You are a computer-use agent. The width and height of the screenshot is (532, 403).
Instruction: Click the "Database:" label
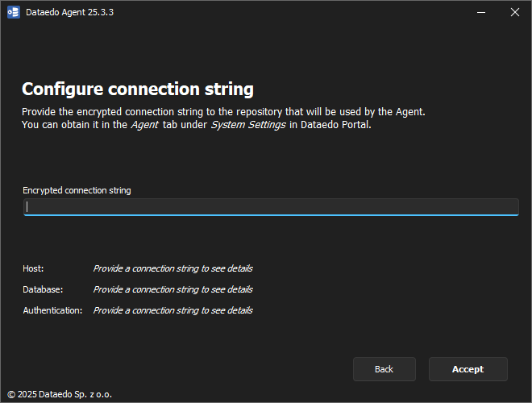43,289
